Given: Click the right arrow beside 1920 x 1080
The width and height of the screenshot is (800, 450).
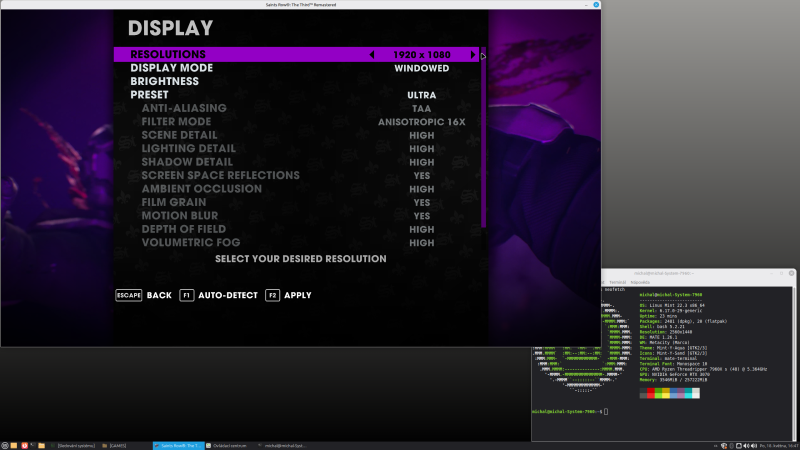Looking at the screenshot, I should coord(473,55).
